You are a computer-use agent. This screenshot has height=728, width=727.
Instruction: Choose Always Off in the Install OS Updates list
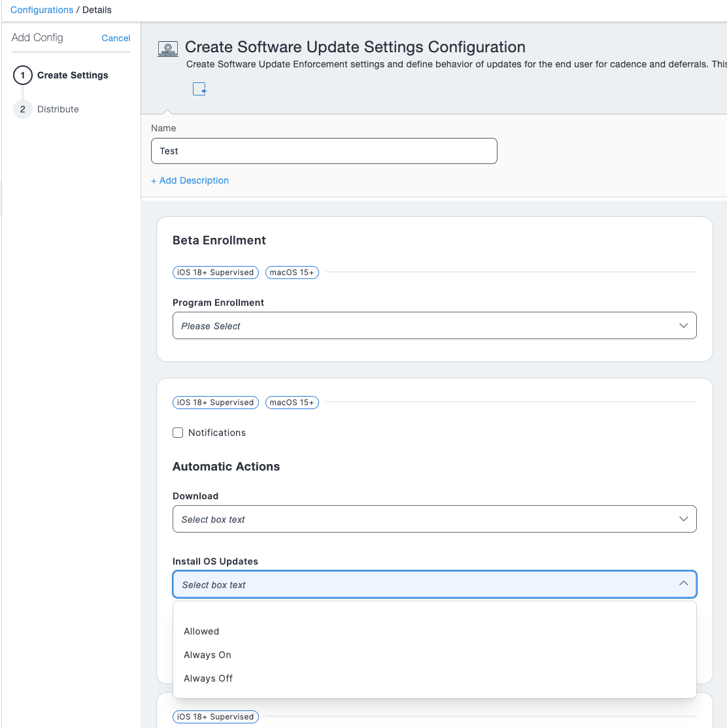click(x=208, y=678)
